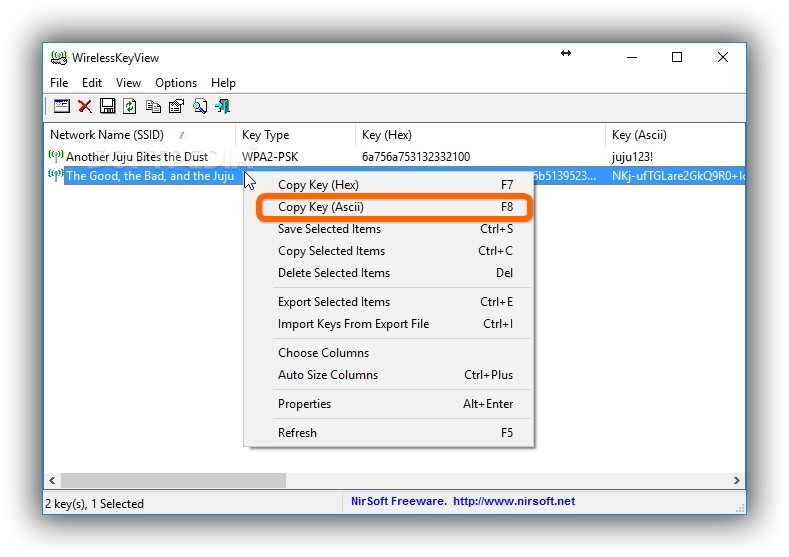
Task: Open the View menu
Action: click(128, 83)
